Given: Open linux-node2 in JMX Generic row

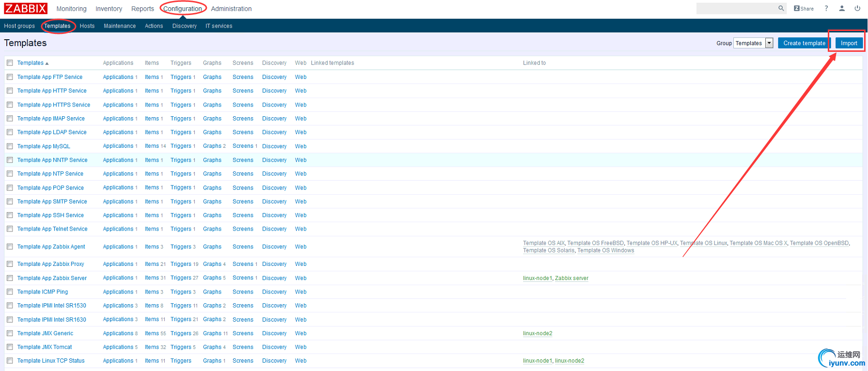Looking at the screenshot, I should click(538, 333).
